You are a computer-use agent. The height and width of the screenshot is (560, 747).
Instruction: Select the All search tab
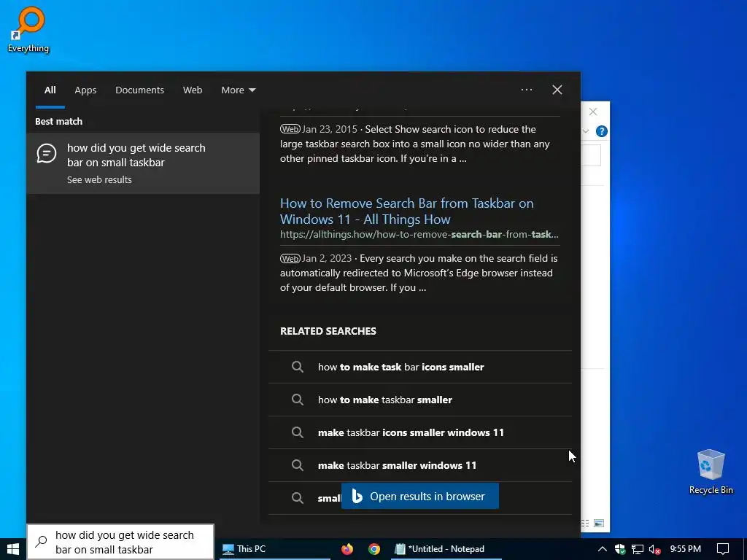pos(50,90)
